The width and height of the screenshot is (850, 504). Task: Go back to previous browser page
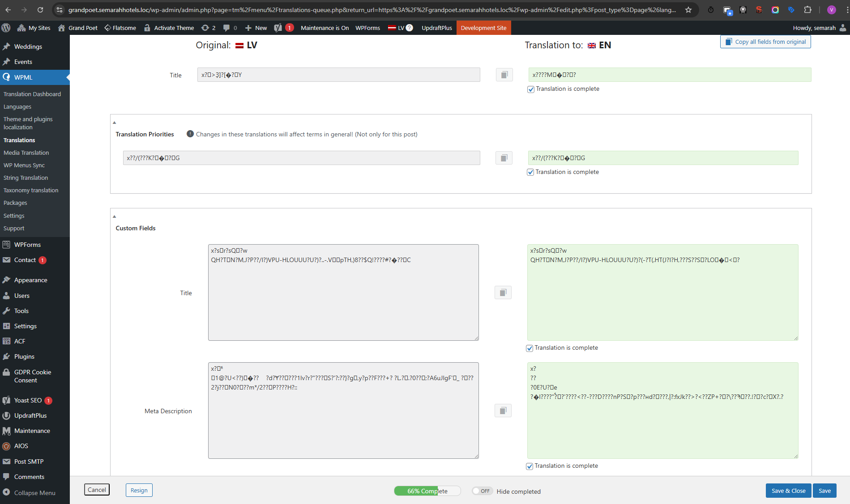tap(8, 10)
